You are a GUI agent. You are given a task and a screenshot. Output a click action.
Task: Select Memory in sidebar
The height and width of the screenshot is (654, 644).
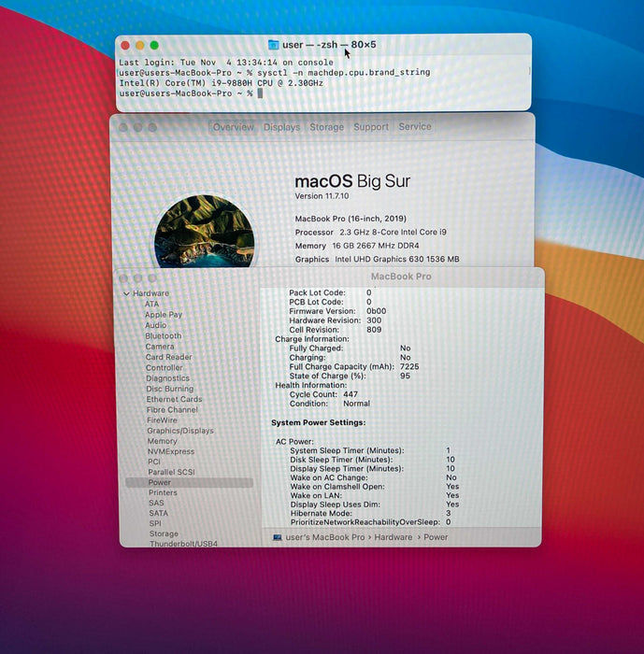(x=162, y=441)
